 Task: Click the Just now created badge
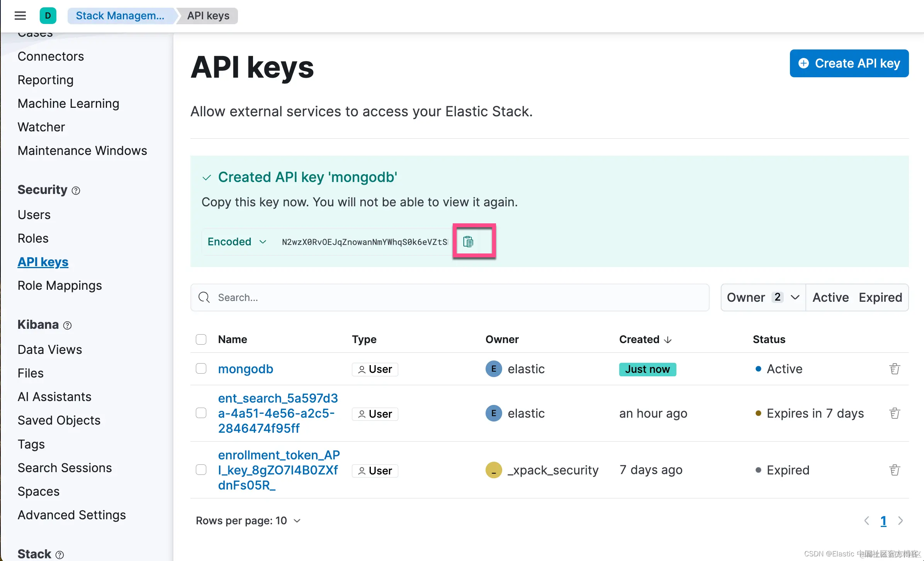[647, 369]
